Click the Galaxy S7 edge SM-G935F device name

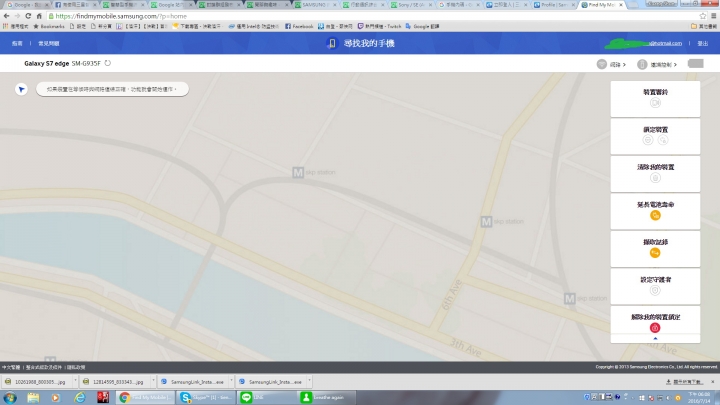62,63
